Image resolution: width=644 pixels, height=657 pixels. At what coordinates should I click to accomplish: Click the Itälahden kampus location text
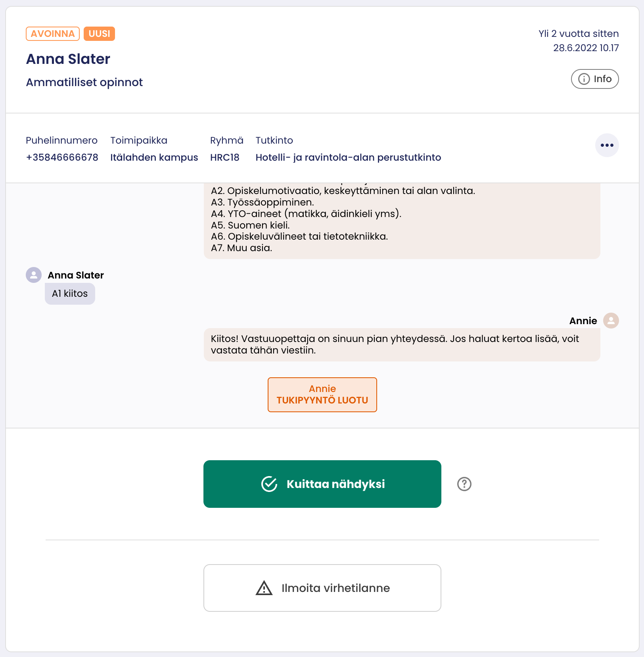154,157
